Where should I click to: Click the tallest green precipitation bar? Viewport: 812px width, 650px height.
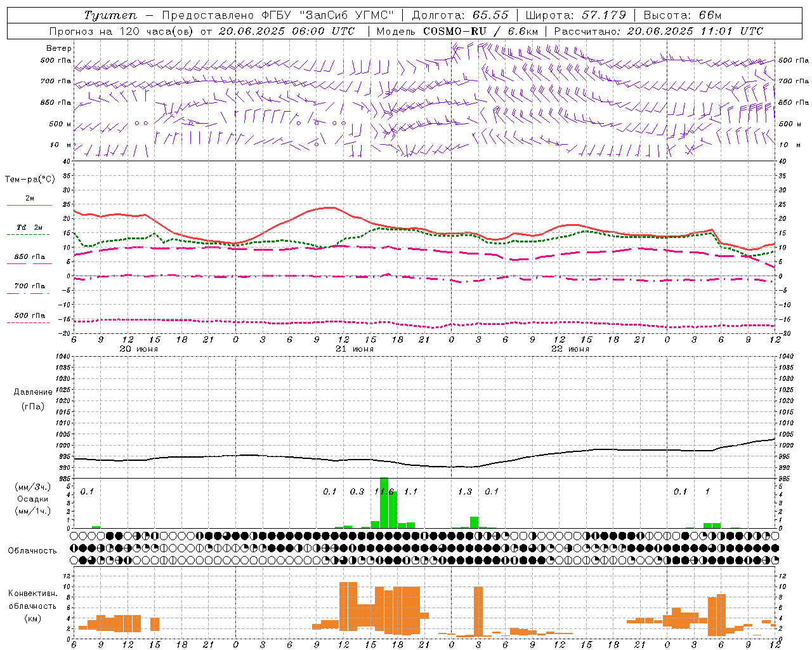pos(384,503)
